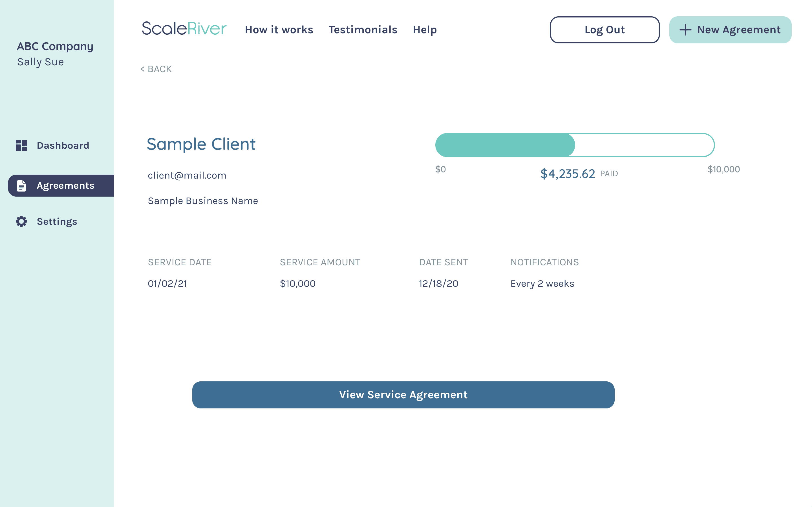Click the Sample Client heading

click(x=201, y=144)
